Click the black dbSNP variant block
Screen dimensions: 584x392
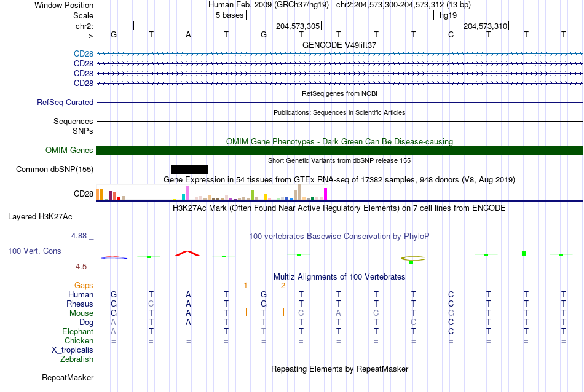[x=189, y=169]
